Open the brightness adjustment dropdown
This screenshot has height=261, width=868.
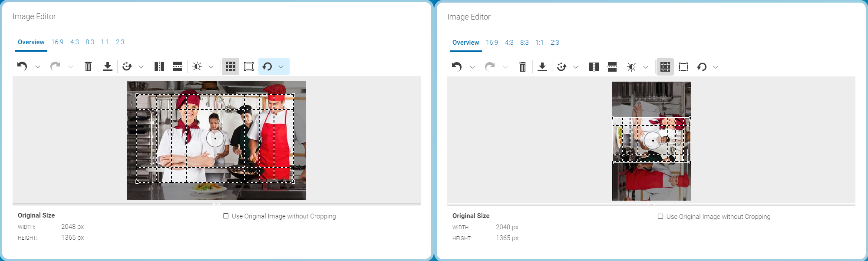(211, 66)
